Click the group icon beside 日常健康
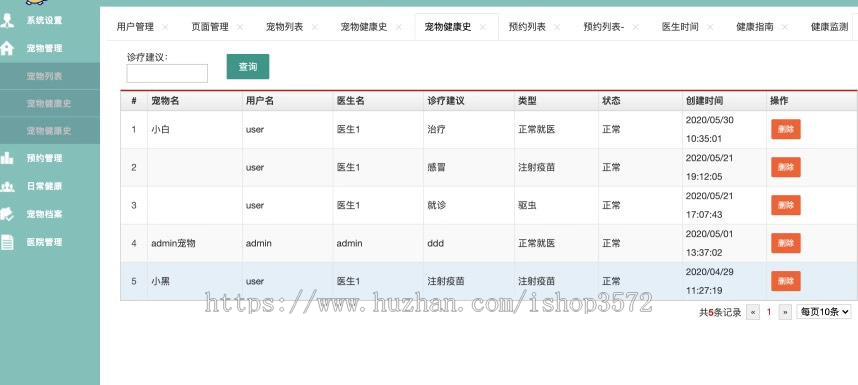Viewport: 858px width, 385px height. [x=7, y=186]
